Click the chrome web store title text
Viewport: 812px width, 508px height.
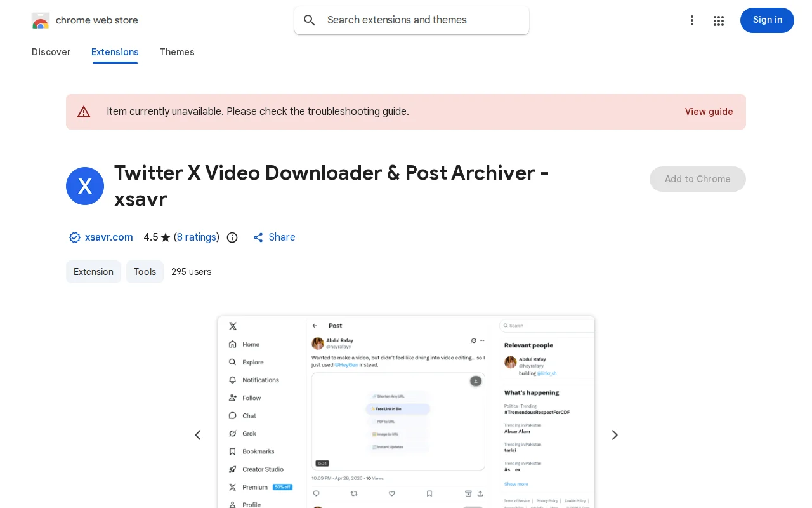[x=97, y=20]
